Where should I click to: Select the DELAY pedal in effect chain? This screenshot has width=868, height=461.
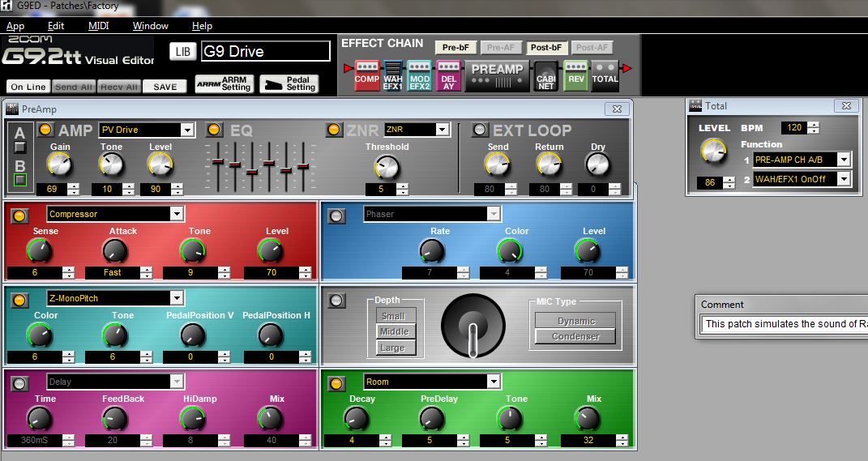tap(448, 75)
